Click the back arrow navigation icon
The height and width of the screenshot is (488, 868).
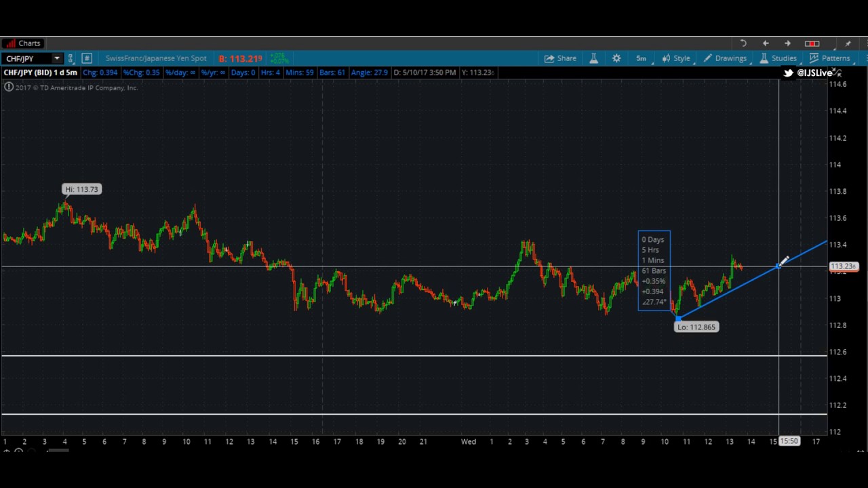point(766,43)
